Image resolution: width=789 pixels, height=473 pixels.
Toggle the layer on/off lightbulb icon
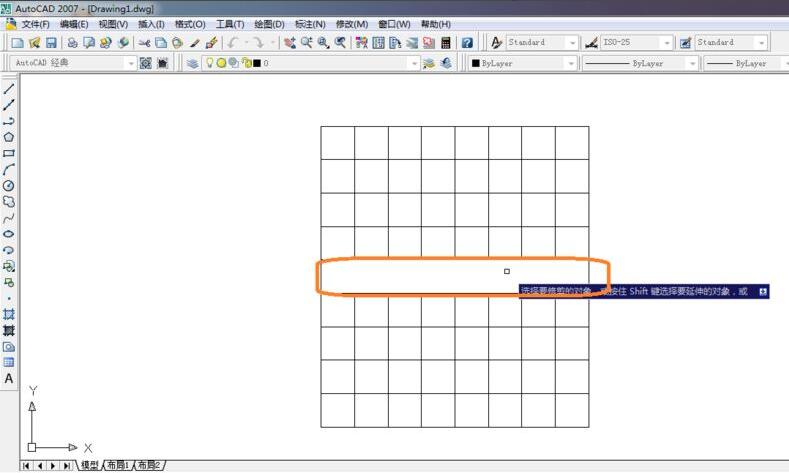coord(210,63)
